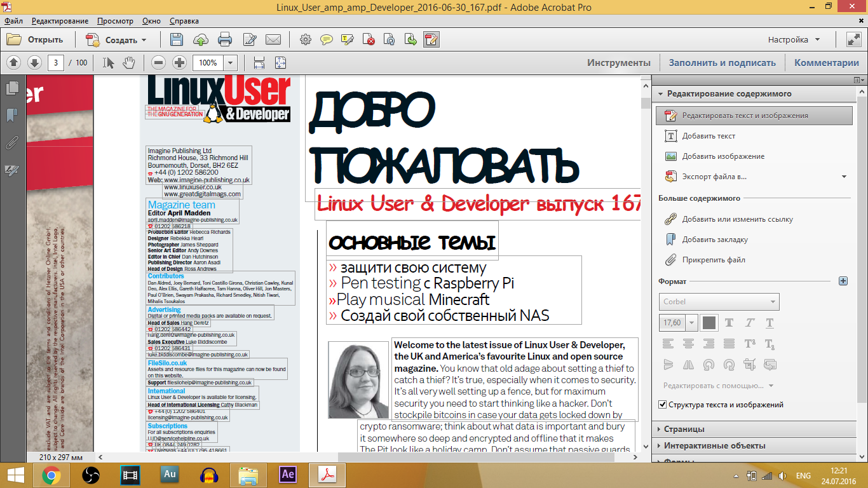Click Добавить текст tool
868x488 pixels.
pos(709,136)
